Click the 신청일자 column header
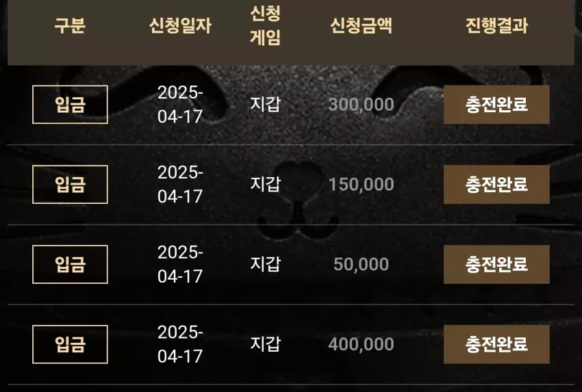 tap(180, 25)
